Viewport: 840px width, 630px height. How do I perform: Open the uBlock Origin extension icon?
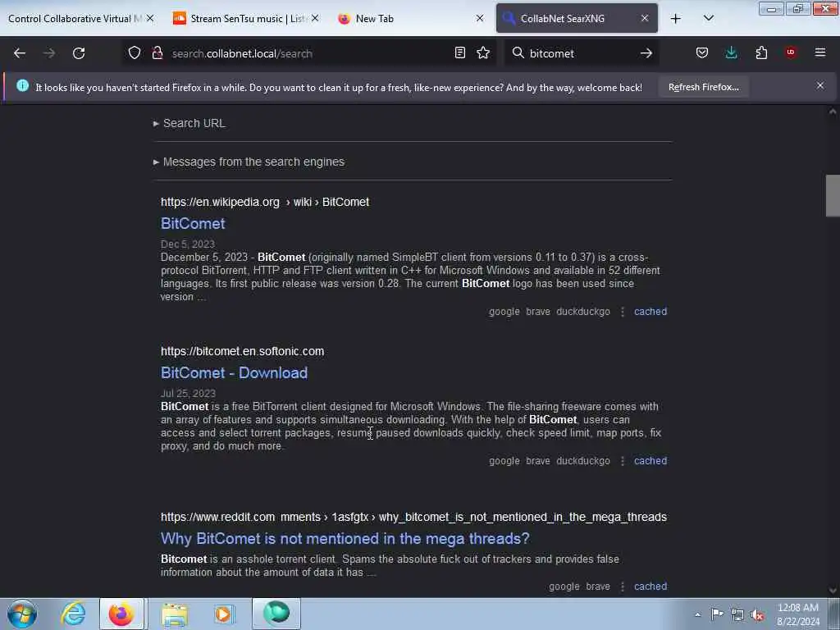pyautogui.click(x=791, y=52)
